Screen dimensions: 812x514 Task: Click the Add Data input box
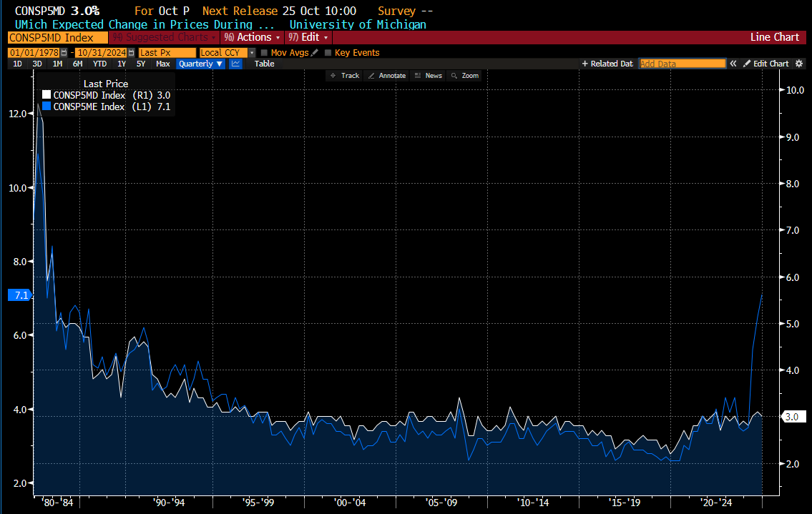[x=682, y=64]
